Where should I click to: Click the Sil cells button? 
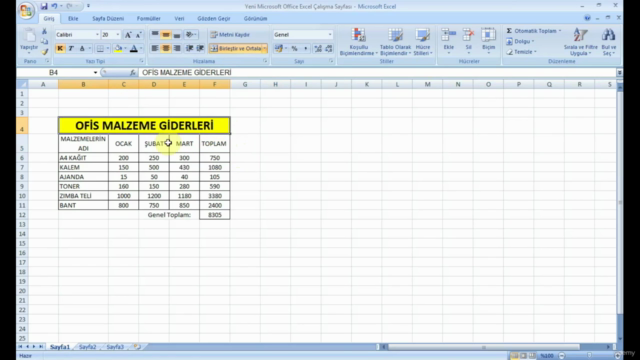point(469,42)
